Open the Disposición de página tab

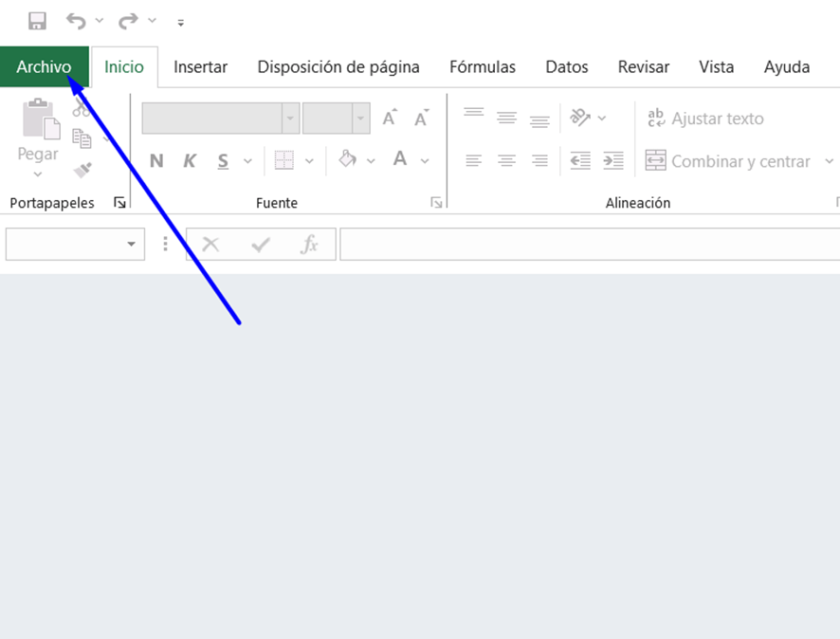coord(338,67)
